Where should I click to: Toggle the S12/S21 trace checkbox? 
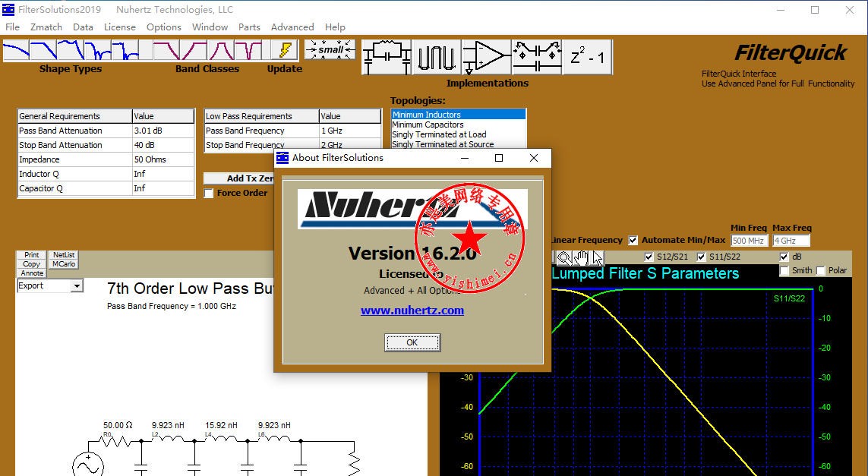click(x=649, y=257)
